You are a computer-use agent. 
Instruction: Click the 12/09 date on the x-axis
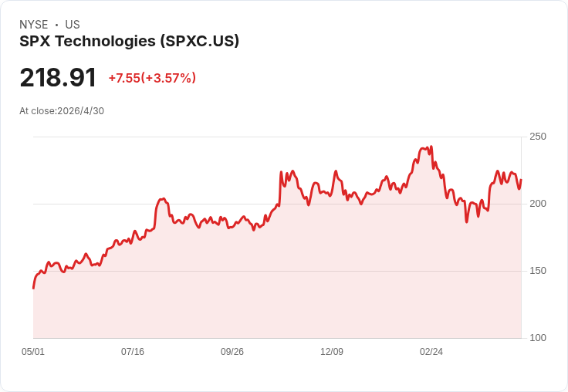tap(332, 351)
